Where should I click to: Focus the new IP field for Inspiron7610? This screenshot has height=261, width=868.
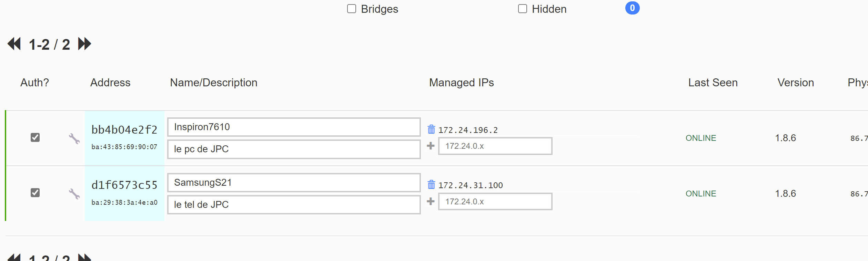495,146
